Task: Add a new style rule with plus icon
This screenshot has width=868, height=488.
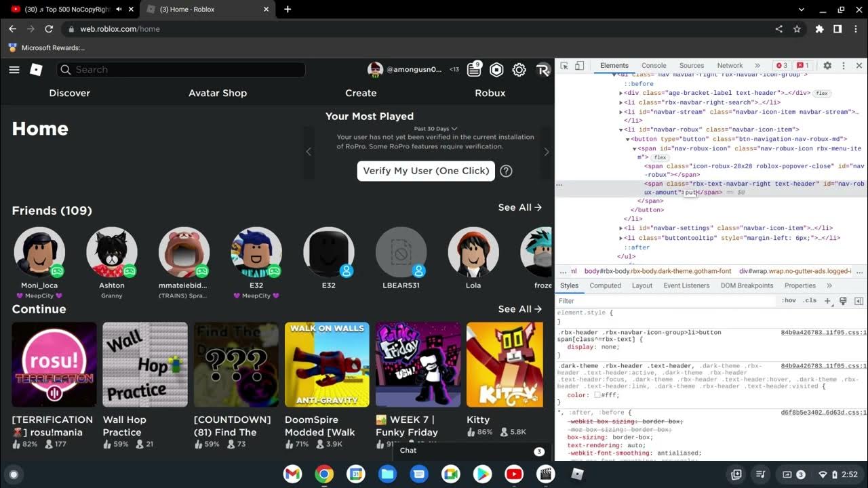Action: pyautogui.click(x=827, y=300)
